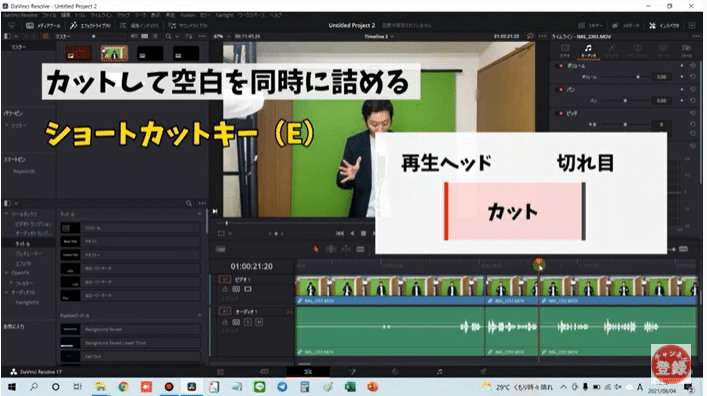
Task: Open the Timeline 1 name dropdown
Action: pyautogui.click(x=379, y=36)
